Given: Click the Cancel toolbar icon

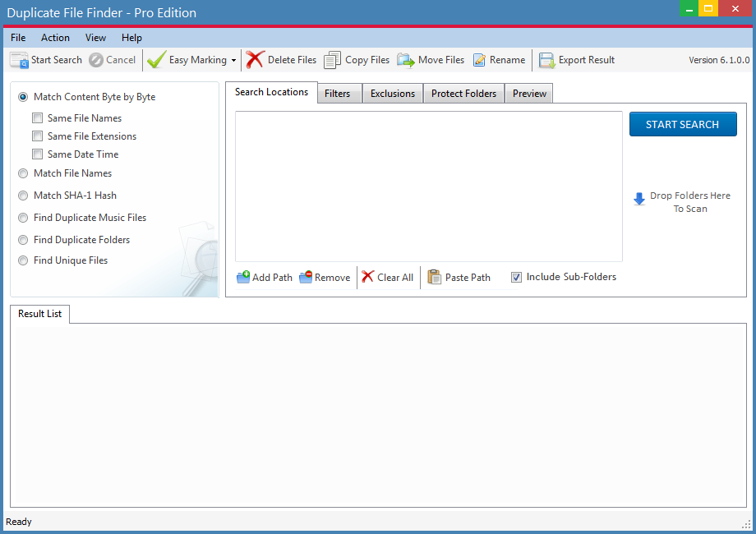Looking at the screenshot, I should (x=96, y=60).
